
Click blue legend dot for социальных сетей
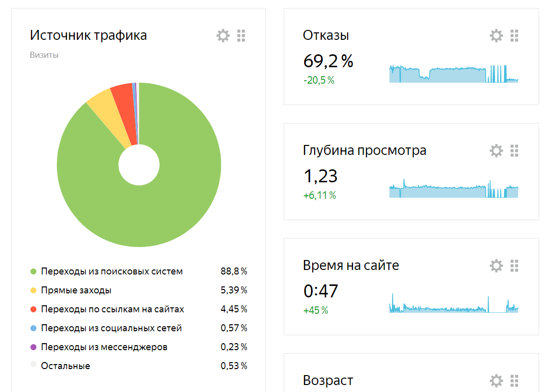pos(33,328)
